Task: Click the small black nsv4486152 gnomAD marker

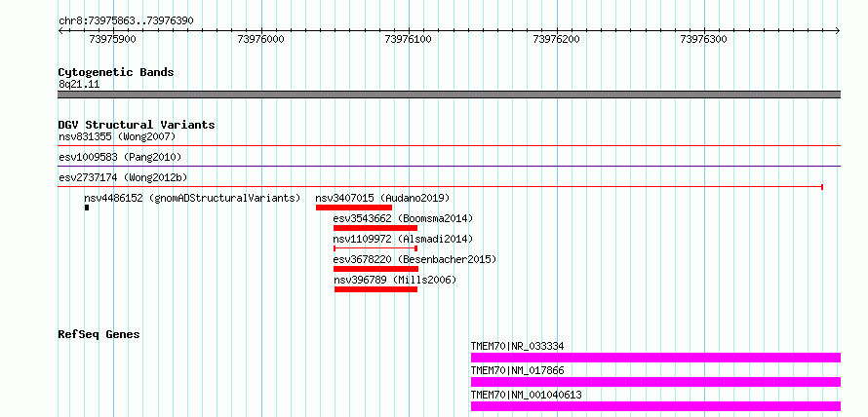Action: pos(87,208)
